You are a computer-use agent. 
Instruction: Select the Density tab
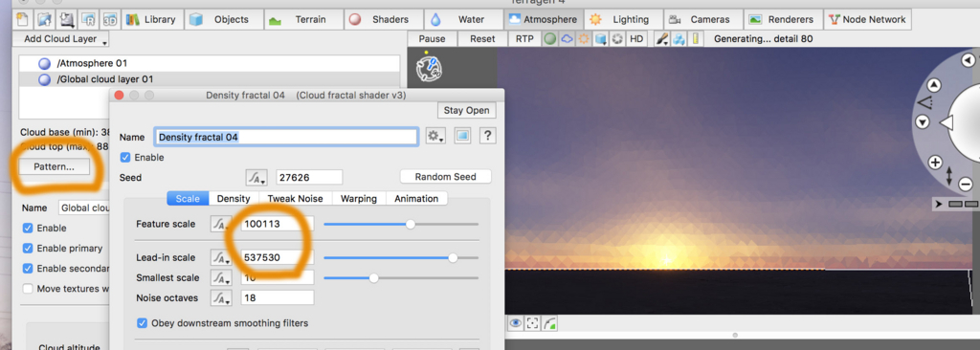click(234, 199)
